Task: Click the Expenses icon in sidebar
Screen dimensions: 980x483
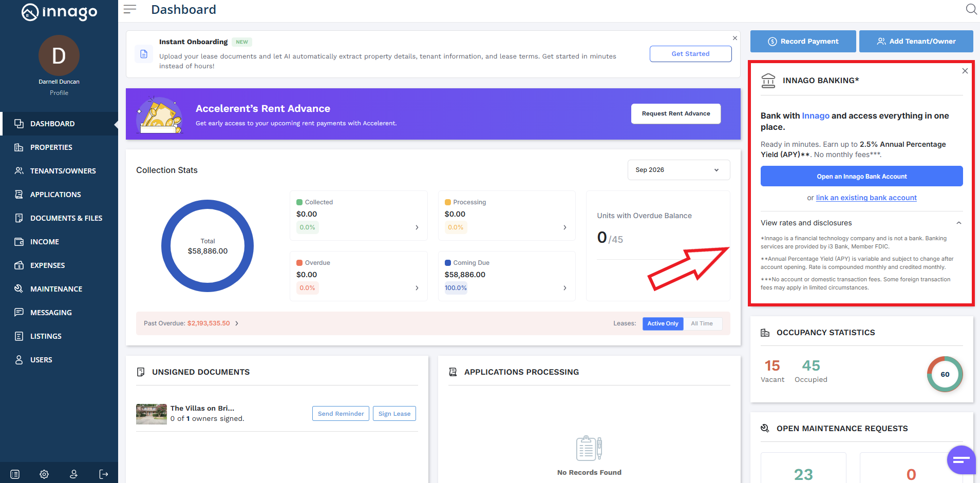Action: click(19, 265)
